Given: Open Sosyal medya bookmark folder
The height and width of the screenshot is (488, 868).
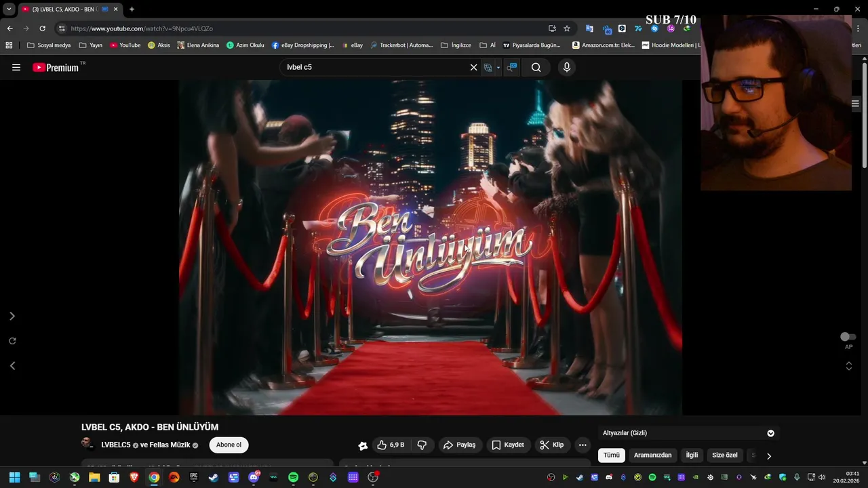Looking at the screenshot, I should pos(49,45).
